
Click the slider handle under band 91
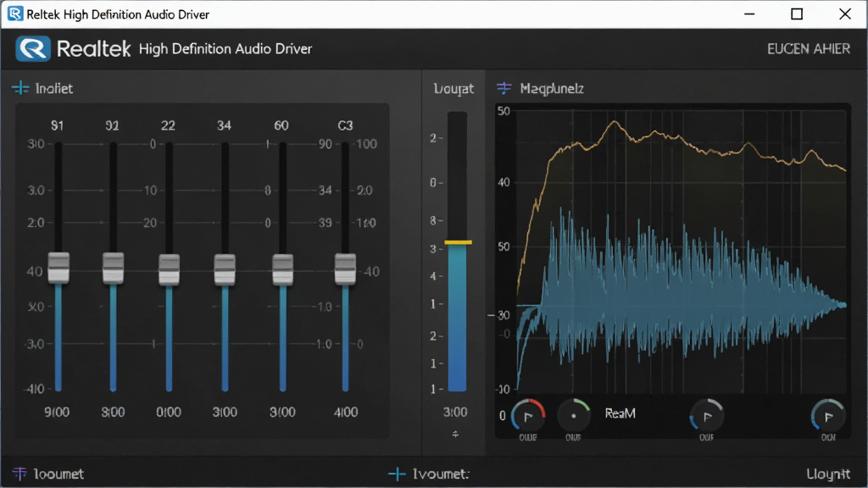[x=58, y=268]
